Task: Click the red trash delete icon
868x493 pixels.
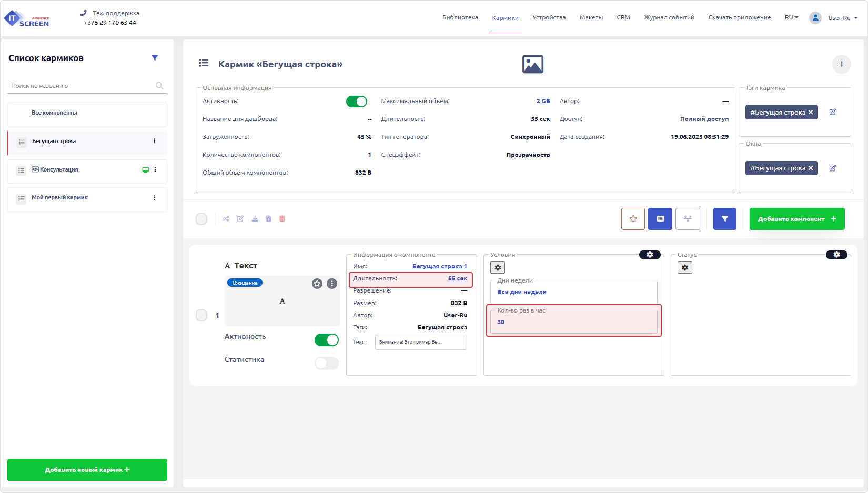Action: point(282,219)
